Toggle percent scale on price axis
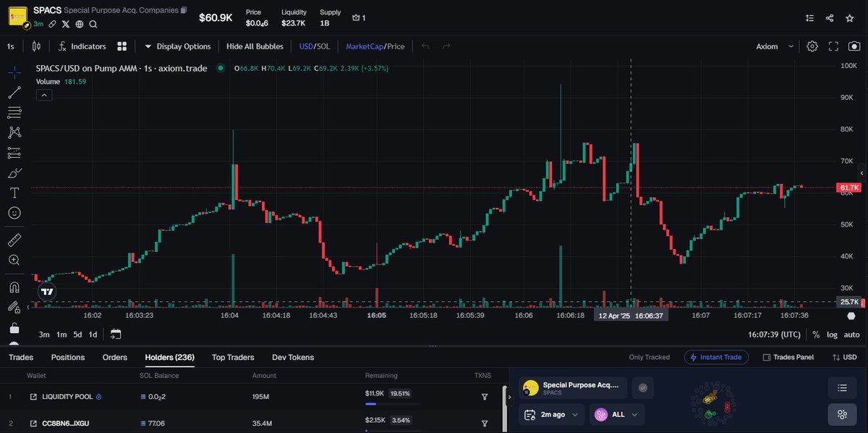This screenshot has width=868, height=433. point(816,335)
